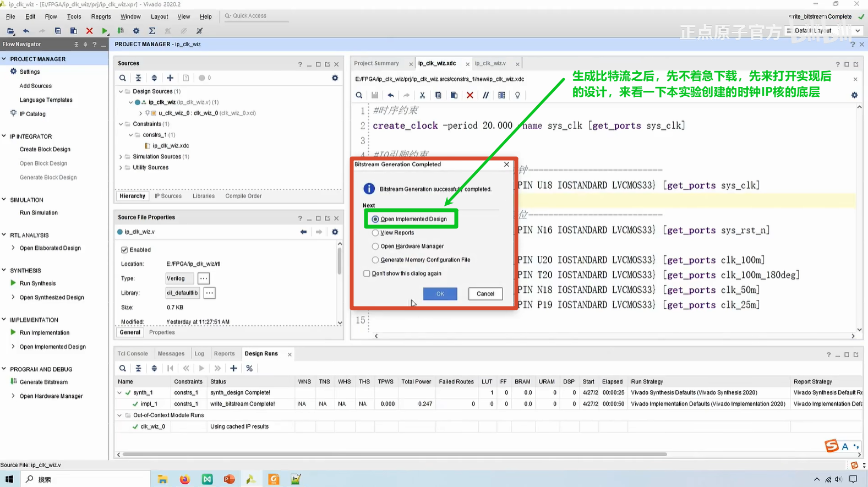Click the Type browse button next to Verilog
The image size is (868, 487).
[204, 278]
